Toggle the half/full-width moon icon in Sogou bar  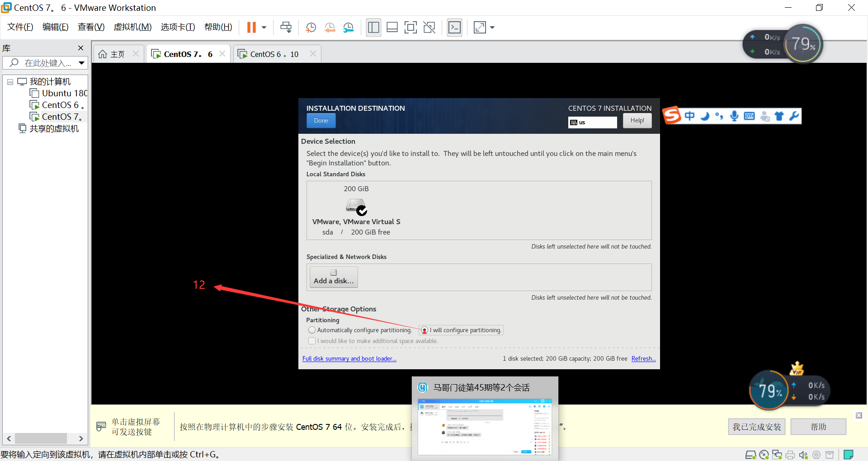point(705,116)
